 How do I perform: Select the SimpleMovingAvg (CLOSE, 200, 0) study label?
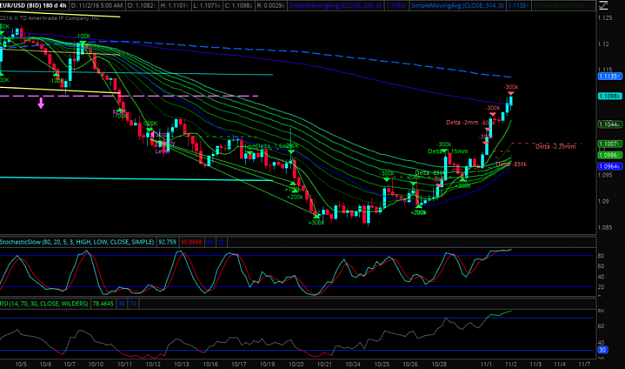point(335,6)
